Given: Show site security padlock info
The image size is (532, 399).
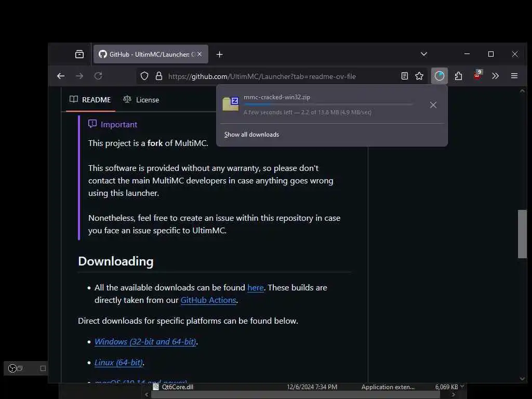Looking at the screenshot, I should click(x=159, y=76).
